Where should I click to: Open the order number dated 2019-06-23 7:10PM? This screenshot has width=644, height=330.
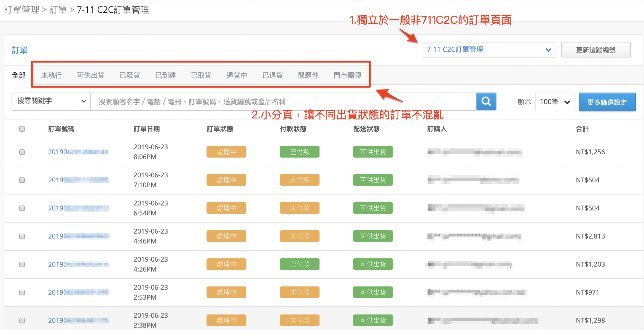(x=79, y=180)
